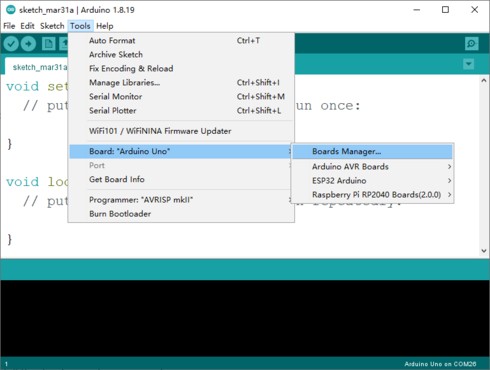This screenshot has width=490, height=370.
Task: Click the Verify checkmark toolbar icon
Action: click(11, 44)
